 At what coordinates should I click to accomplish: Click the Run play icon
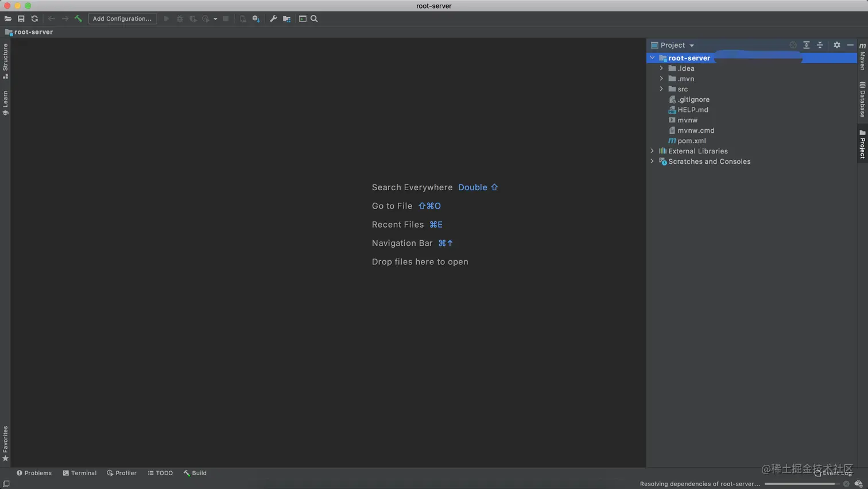pos(166,19)
